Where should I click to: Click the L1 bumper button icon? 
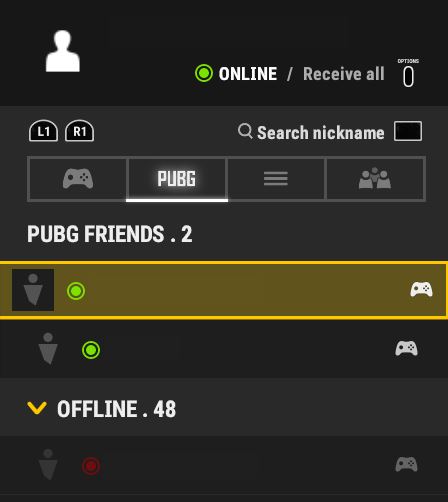pos(43,131)
